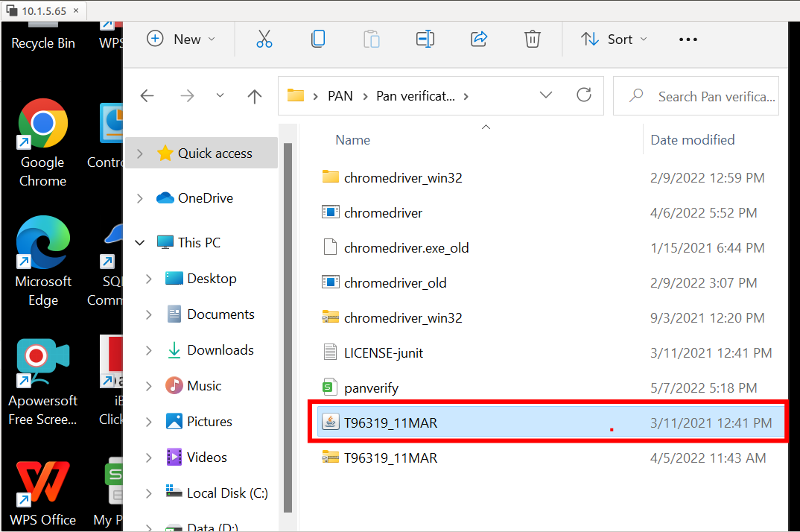Screen dimensions: 800x532
Task: Expand Music tree node
Action: 149,386
